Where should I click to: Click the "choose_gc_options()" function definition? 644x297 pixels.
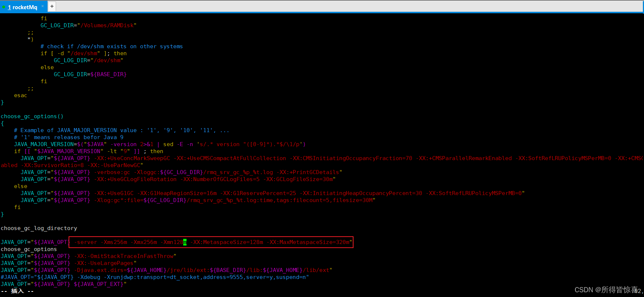point(32,116)
